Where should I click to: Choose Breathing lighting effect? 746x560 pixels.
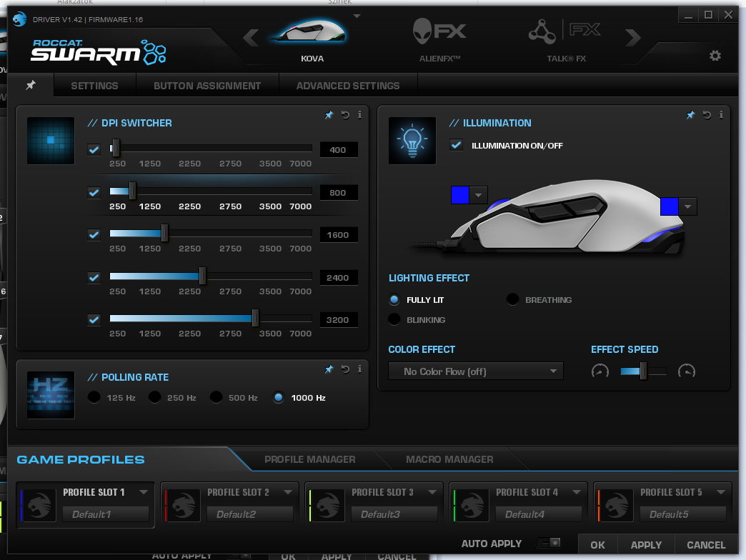point(512,299)
